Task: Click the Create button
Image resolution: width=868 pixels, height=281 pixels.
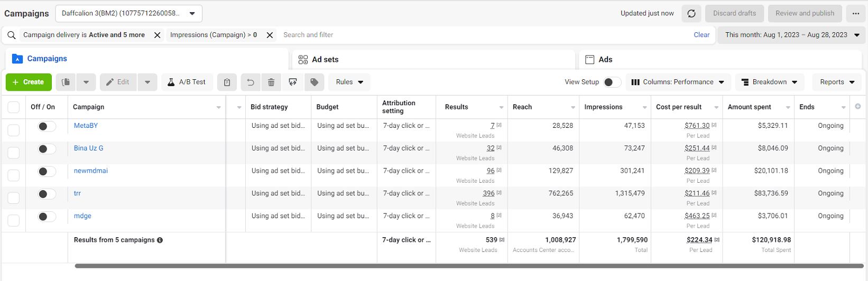Action: coord(29,82)
